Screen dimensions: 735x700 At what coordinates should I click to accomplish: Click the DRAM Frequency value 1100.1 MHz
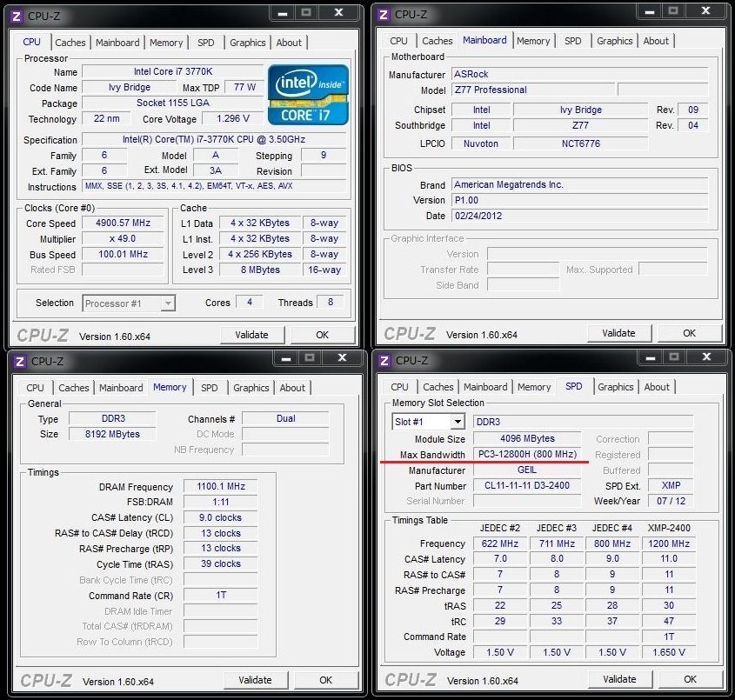pos(221,486)
